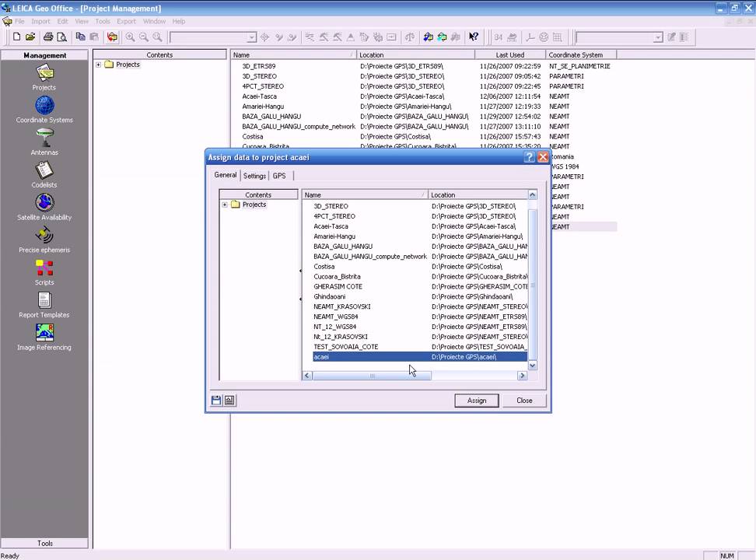Click the Assign button
Viewport: 756px width, 560px height.
coord(476,401)
